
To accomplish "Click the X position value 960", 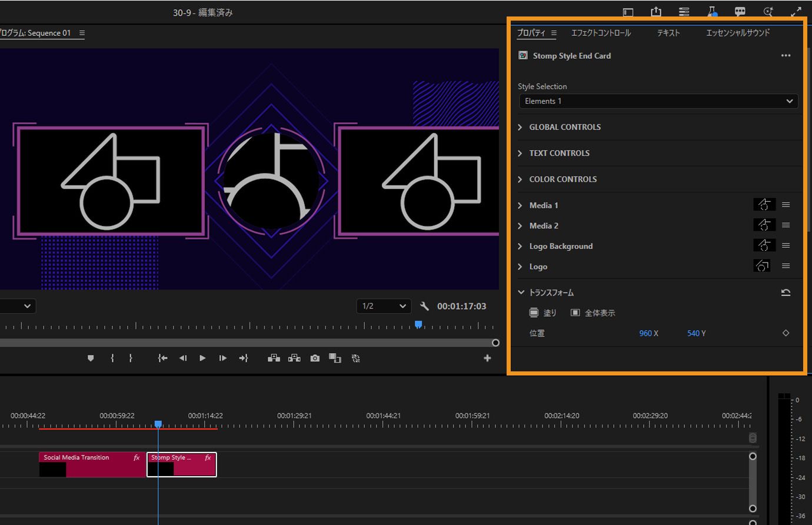I will [x=645, y=333].
